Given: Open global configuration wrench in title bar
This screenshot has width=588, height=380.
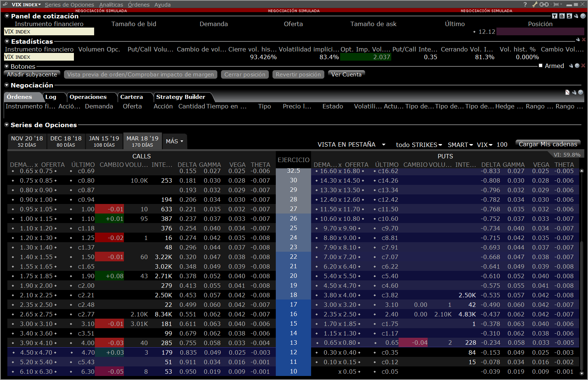Looking at the screenshot, I should (535, 4).
